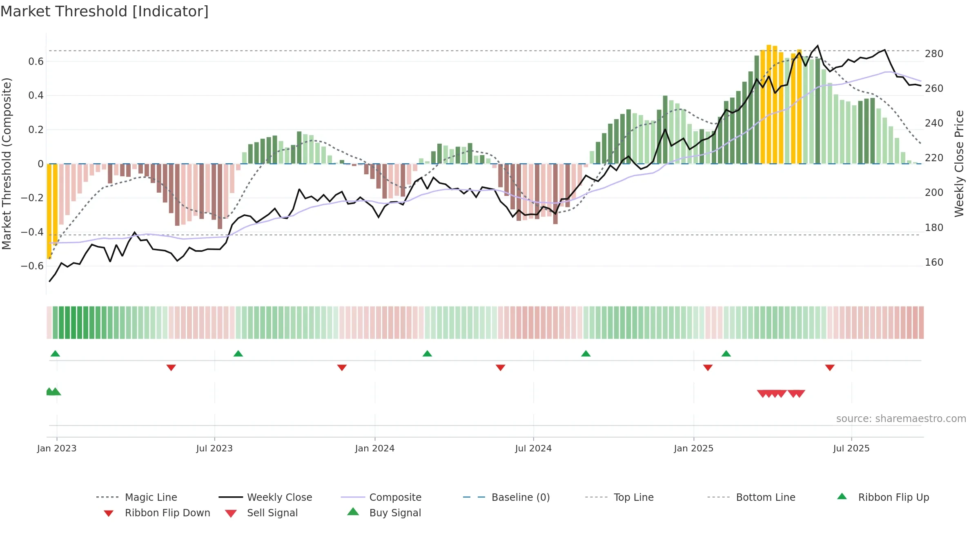Toggle the Sell Signal legend entry
The image size is (980, 551).
point(261,513)
